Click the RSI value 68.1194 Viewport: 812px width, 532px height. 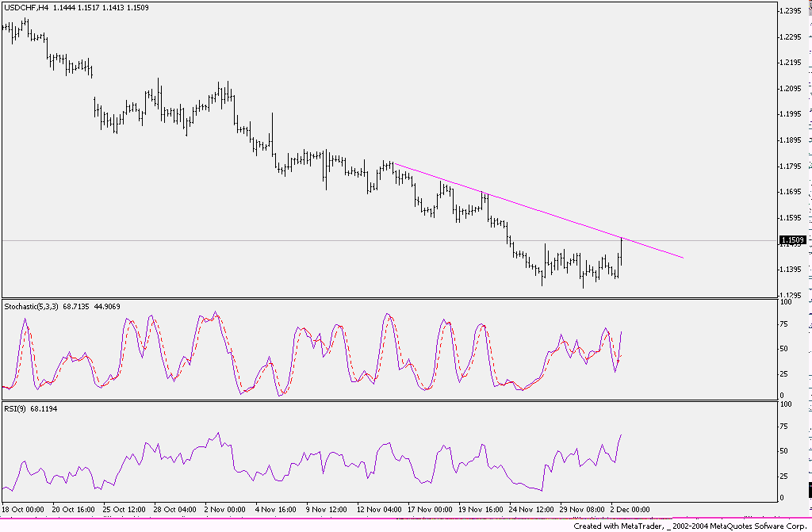[x=44, y=409]
